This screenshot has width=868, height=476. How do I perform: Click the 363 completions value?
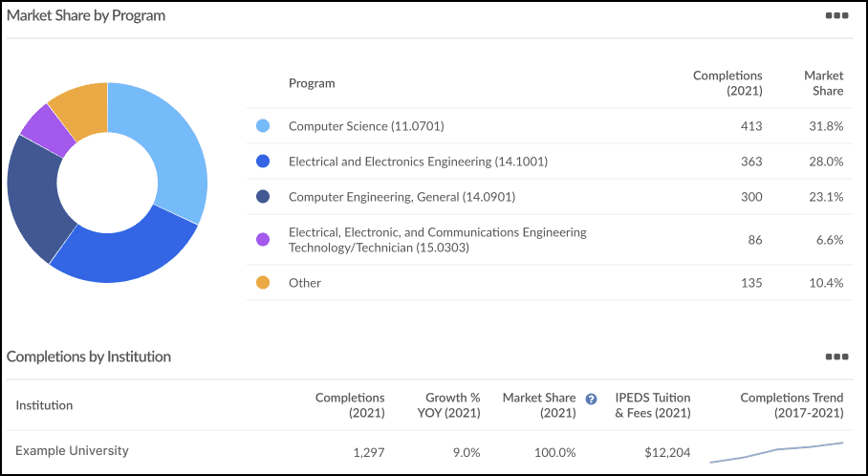point(751,162)
